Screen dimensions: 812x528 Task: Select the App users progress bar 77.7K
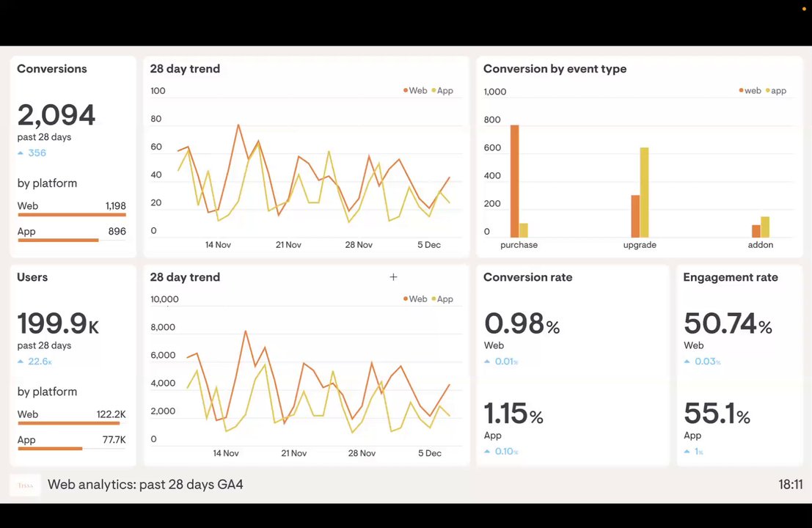tap(50, 448)
